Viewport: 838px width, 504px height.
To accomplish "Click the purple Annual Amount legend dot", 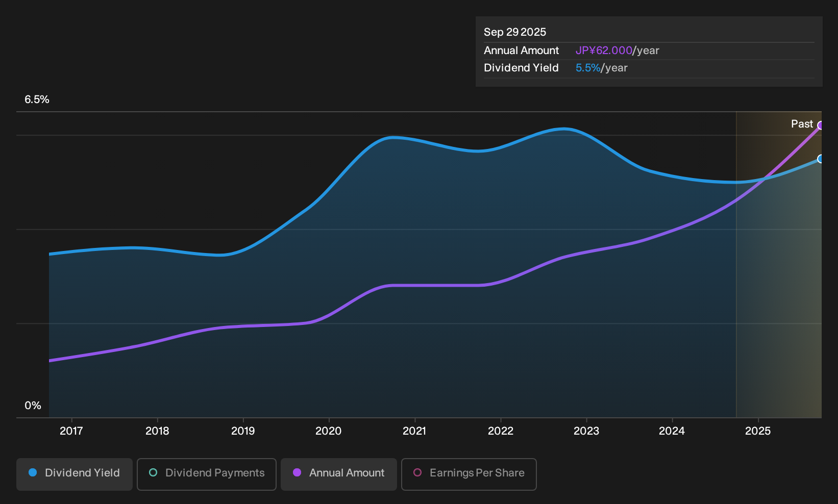I will pos(297,472).
